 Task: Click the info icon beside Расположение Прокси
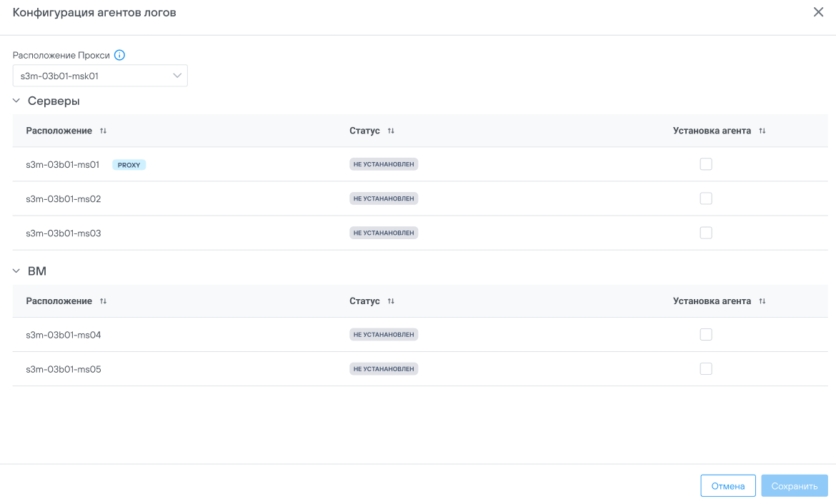click(x=119, y=55)
